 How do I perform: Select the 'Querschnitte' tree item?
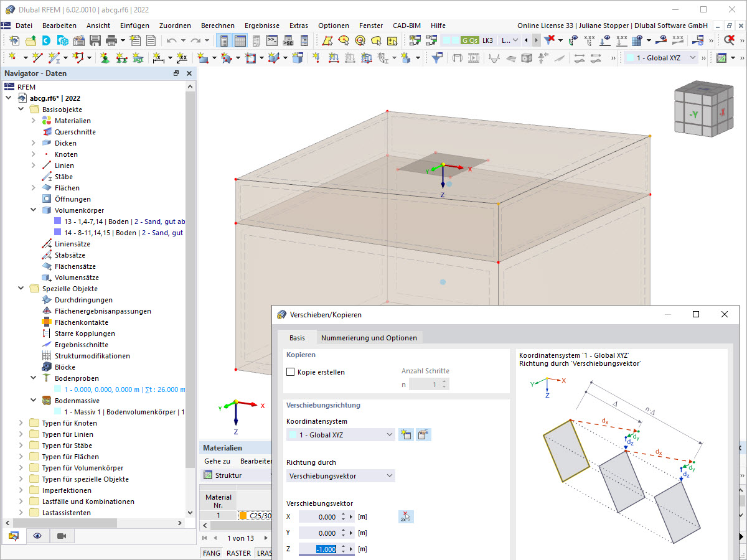point(69,132)
